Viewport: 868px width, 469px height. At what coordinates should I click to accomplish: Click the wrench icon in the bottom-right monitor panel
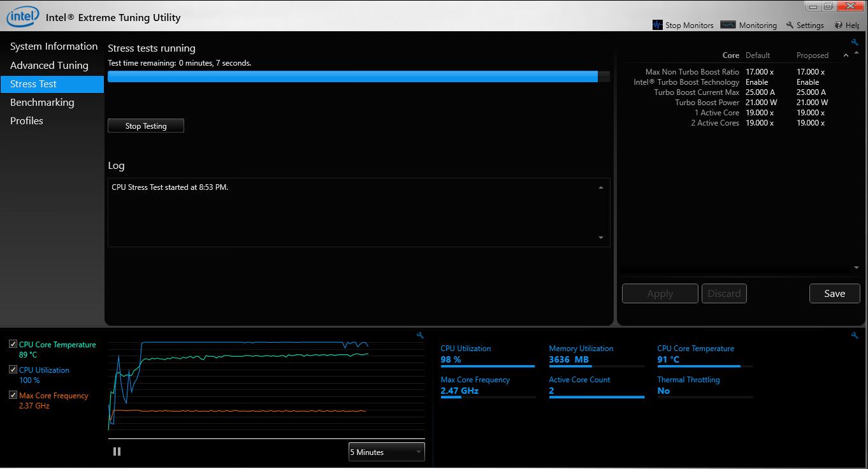pos(855,335)
